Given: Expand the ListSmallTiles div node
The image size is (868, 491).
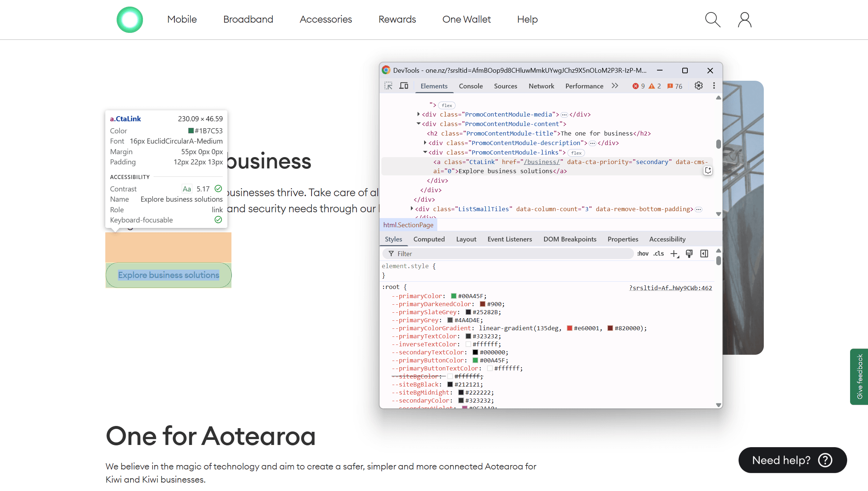Looking at the screenshot, I should (412, 209).
